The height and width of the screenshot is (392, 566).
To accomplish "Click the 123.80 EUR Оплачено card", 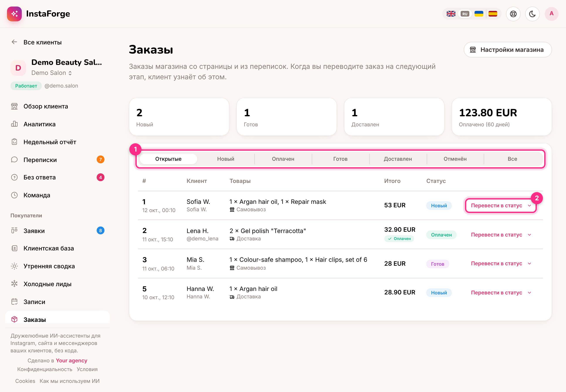I will (501, 117).
